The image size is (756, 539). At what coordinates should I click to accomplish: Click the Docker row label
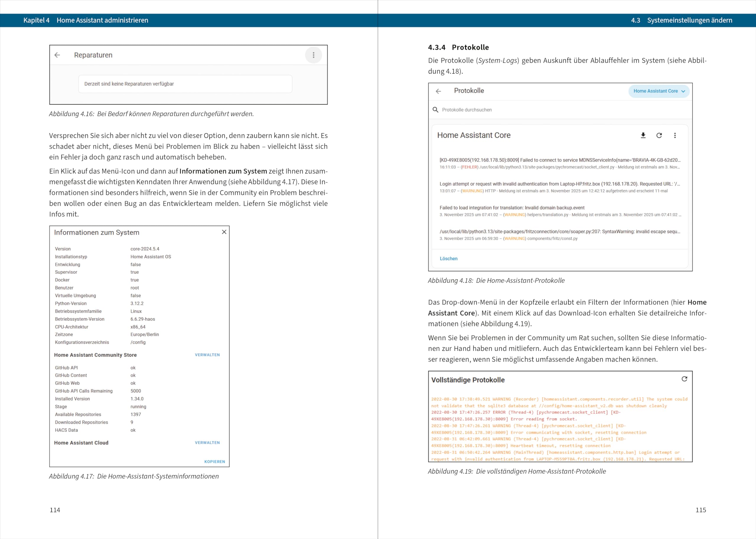point(62,280)
